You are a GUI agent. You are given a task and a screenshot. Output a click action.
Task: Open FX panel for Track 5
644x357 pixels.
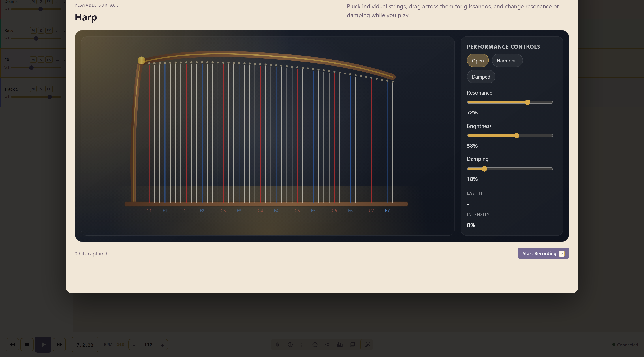49,89
